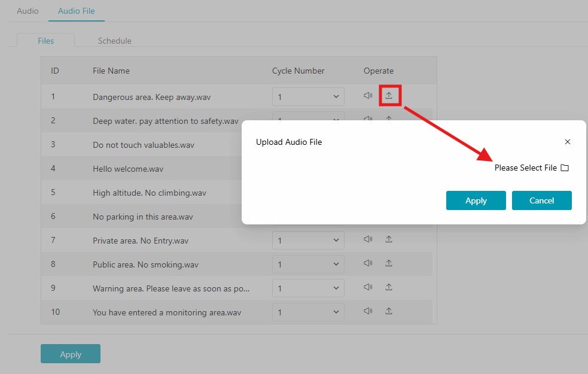The width and height of the screenshot is (588, 374).
Task: Click file name Public area. No smoking.wav
Action: click(145, 264)
